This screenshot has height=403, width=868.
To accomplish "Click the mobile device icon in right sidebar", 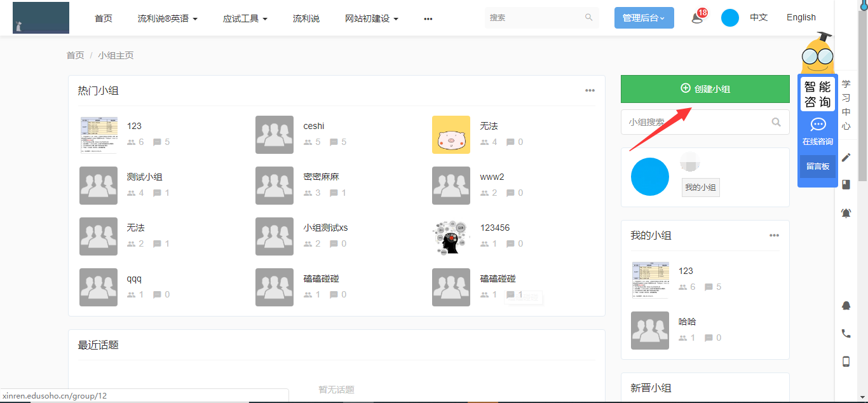I will pos(846,362).
